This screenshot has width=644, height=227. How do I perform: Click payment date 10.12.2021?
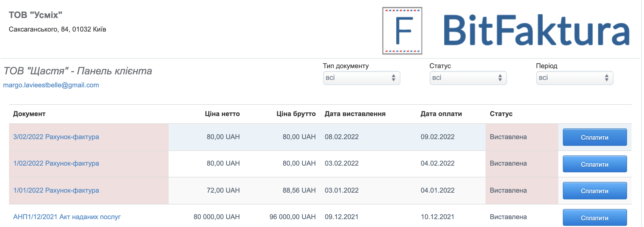[438, 217]
